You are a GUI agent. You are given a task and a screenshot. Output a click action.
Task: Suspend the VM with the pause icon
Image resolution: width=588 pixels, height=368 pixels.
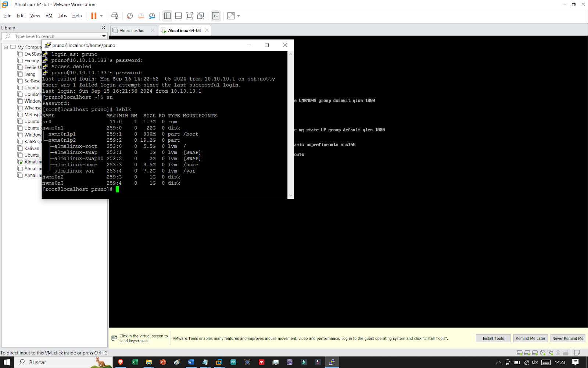[94, 16]
